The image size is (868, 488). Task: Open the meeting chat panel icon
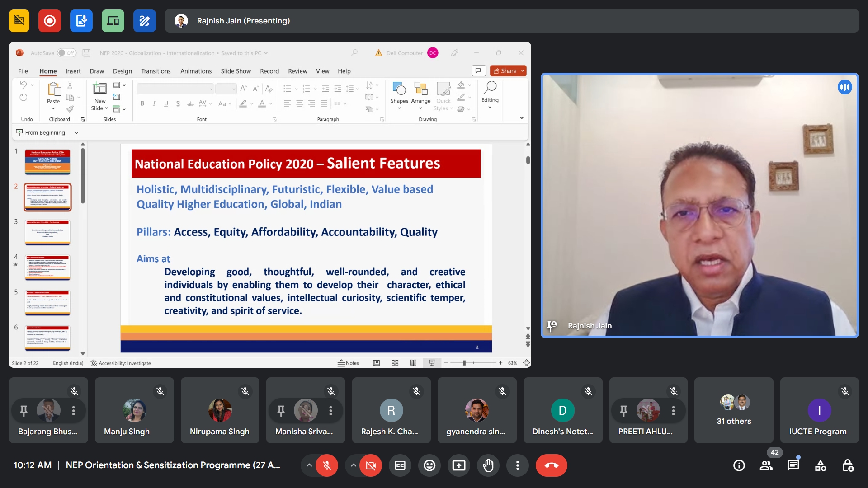coord(793,465)
